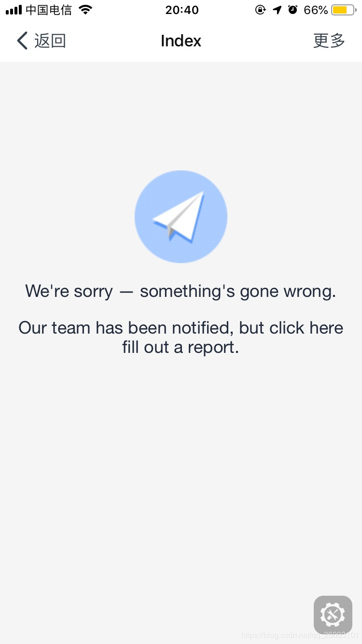The image size is (362, 644).
Task: Tap the 返回 back label
Action: [x=50, y=41]
